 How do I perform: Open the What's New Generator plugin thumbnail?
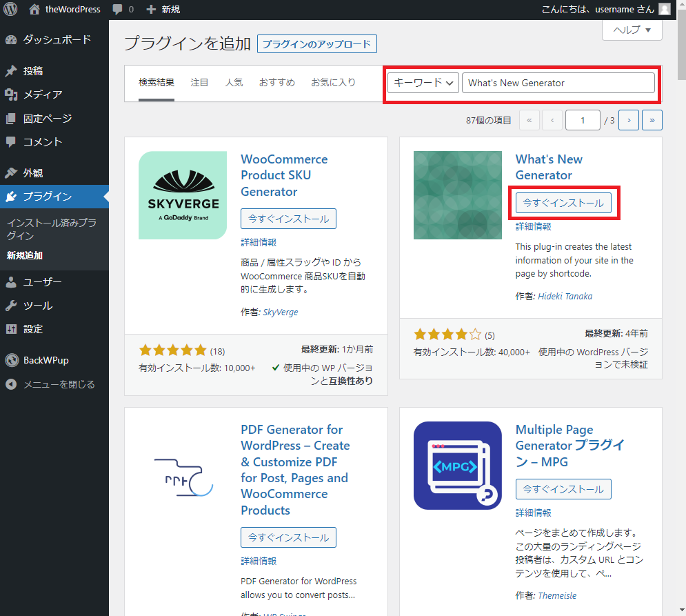(458, 195)
